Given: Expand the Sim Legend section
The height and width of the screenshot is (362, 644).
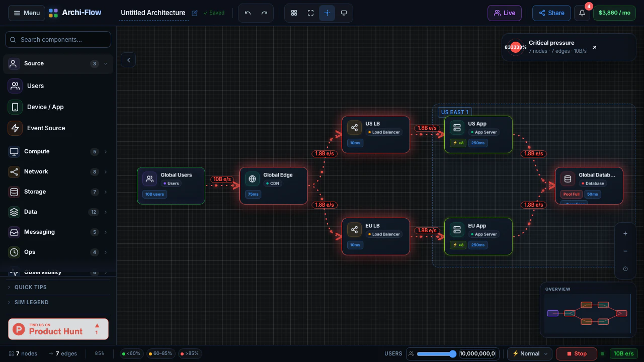Looking at the screenshot, I should (58, 302).
